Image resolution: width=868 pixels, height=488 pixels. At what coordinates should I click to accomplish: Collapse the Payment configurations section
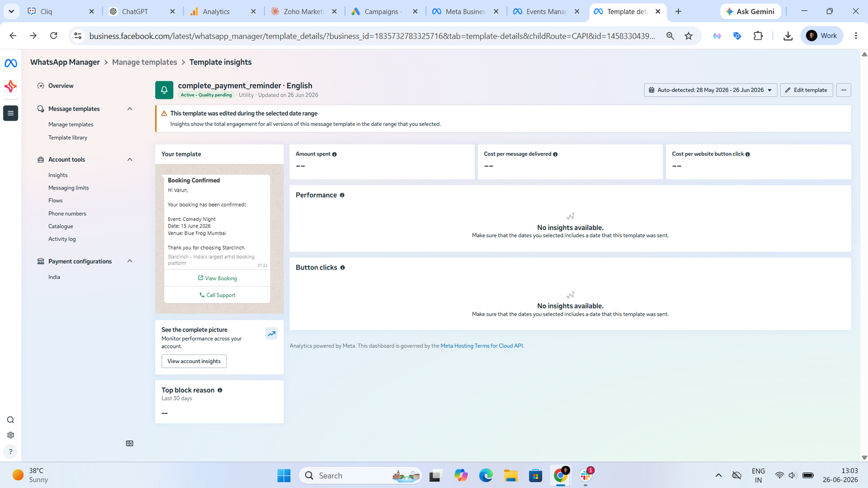coord(130,262)
